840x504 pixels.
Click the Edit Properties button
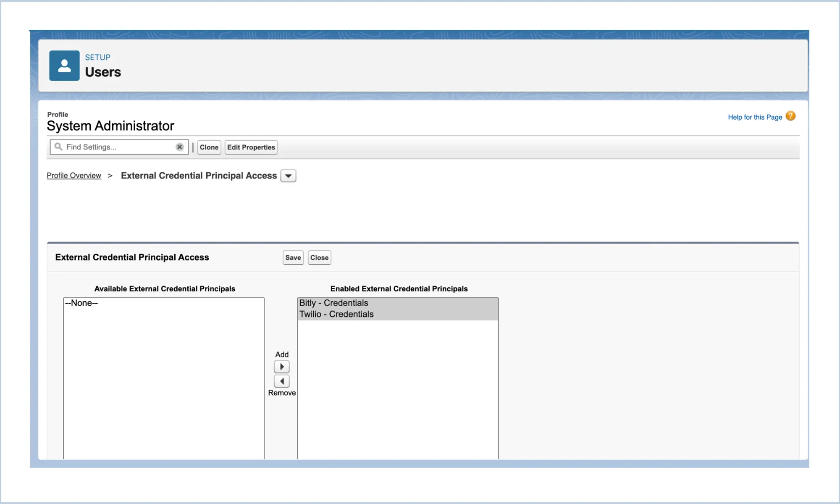(251, 147)
